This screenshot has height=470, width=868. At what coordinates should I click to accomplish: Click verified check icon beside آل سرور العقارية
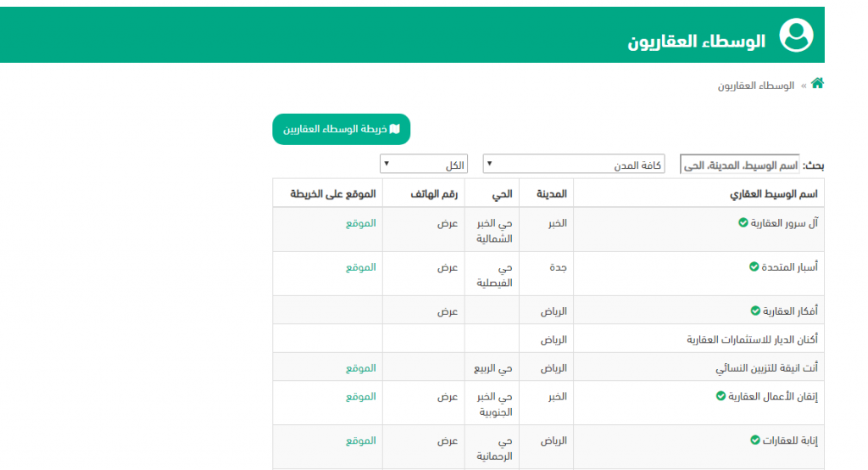tap(743, 223)
